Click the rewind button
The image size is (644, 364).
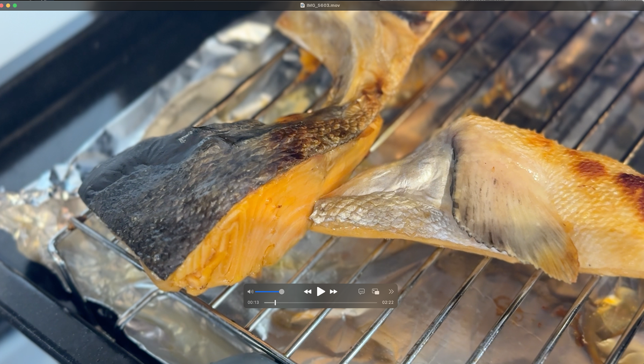(x=308, y=292)
